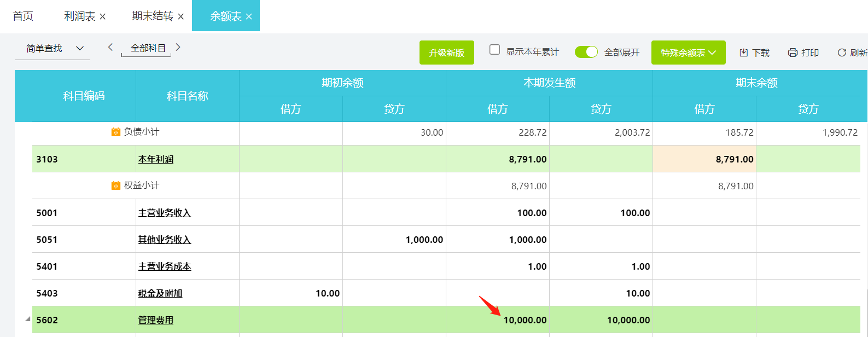Open the 本年利润 account link
This screenshot has width=868, height=337.
pyautogui.click(x=155, y=159)
